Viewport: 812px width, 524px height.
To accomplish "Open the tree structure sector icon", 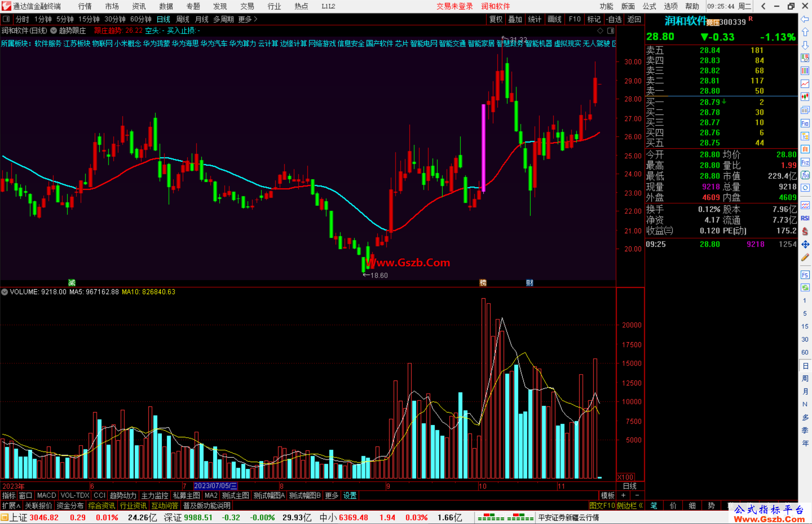I will click(805, 136).
